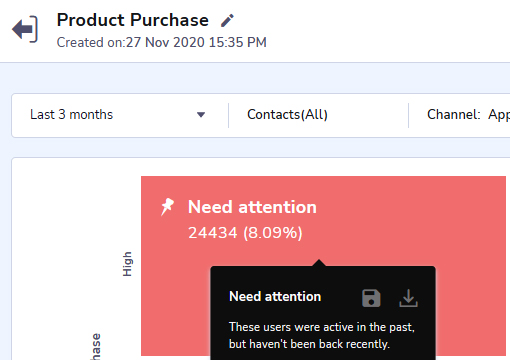The width and height of the screenshot is (510, 360).
Task: Open the Last 3 months dropdown arrow
Action: (x=201, y=115)
